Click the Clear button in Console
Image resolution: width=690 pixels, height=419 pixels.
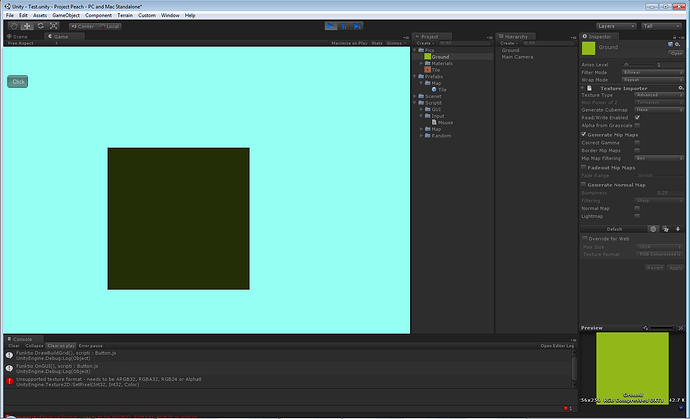pos(14,346)
